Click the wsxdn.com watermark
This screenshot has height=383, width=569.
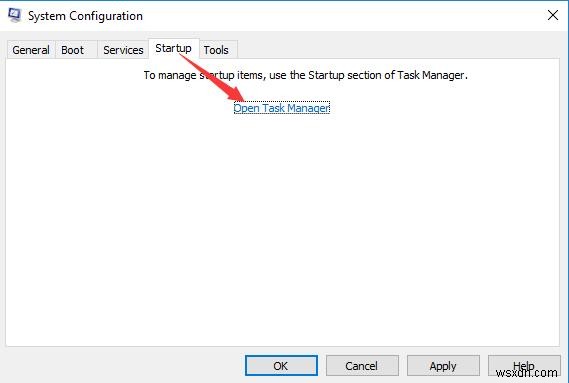526,372
